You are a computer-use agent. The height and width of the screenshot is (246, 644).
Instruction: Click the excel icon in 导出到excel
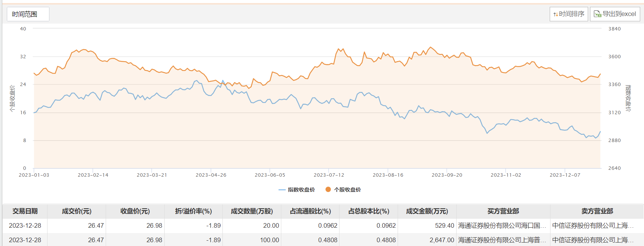click(597, 14)
